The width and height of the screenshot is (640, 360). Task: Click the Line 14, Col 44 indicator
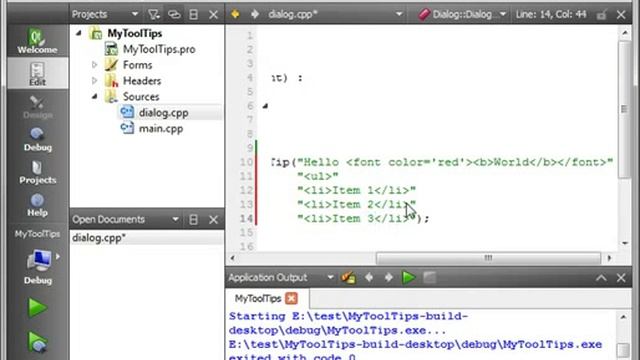tap(551, 14)
